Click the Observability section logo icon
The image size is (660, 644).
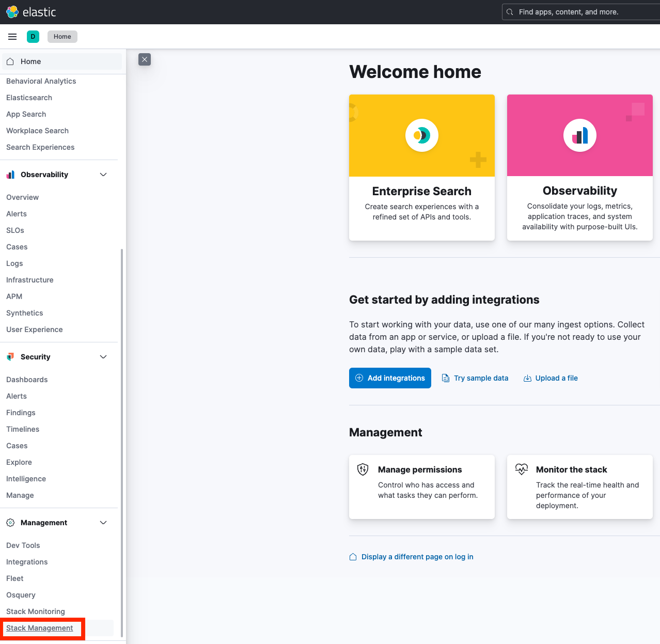coord(10,175)
